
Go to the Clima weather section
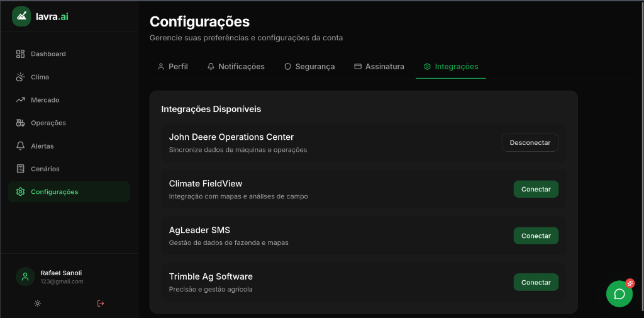(x=40, y=77)
